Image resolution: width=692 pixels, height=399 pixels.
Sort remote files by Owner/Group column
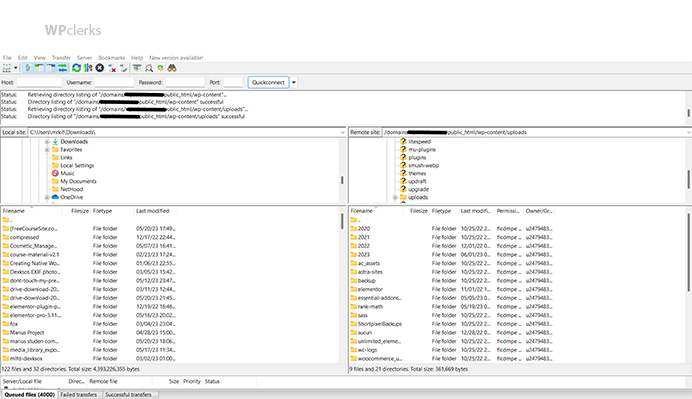coord(539,211)
